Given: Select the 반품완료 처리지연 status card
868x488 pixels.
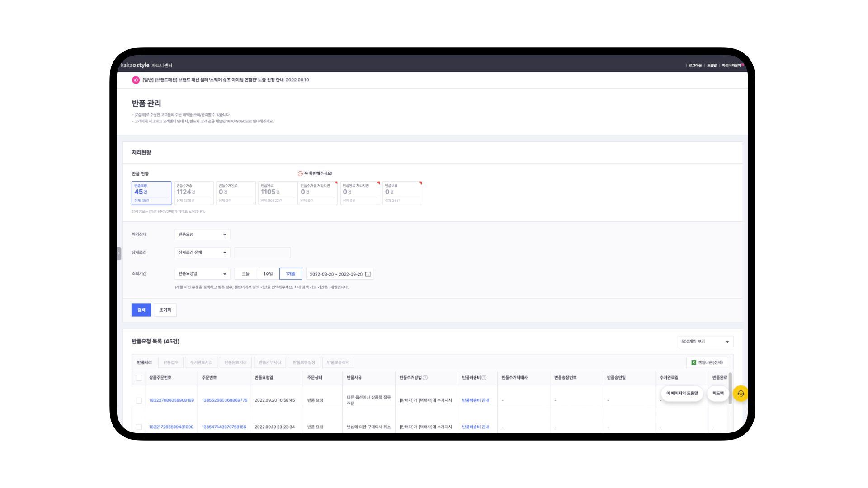Looking at the screenshot, I should tap(360, 193).
